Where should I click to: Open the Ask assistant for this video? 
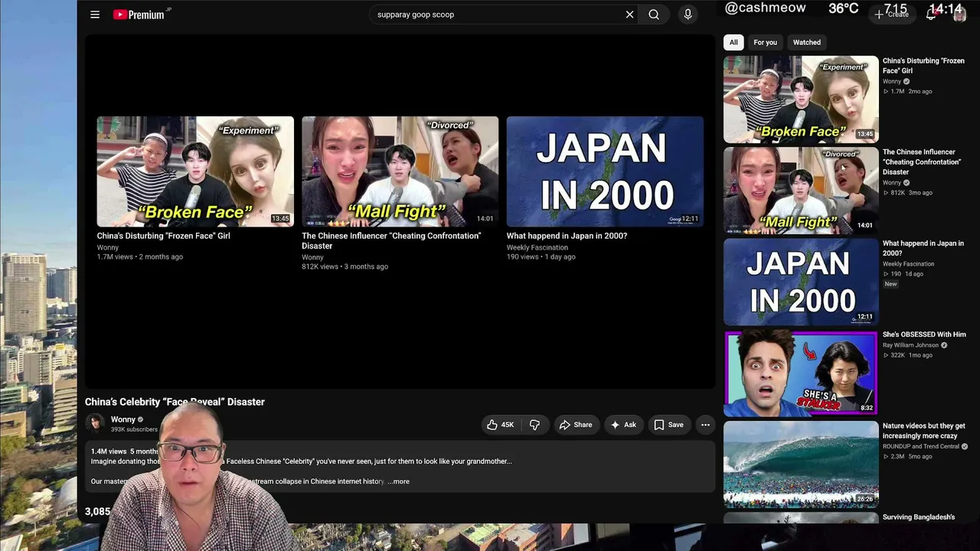pyautogui.click(x=622, y=425)
